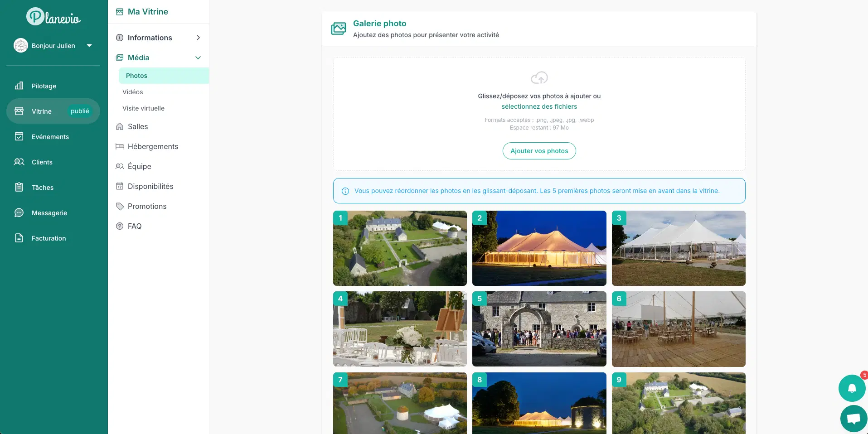868x434 pixels.
Task: Select photo thumbnail number 5
Action: pos(539,329)
